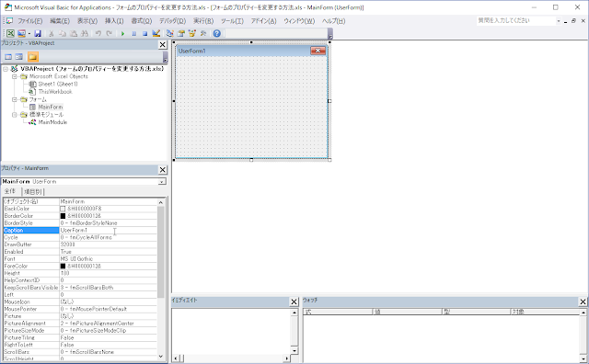Open Properties Window toolbar icon
This screenshot has height=364, width=589.
click(x=181, y=33)
